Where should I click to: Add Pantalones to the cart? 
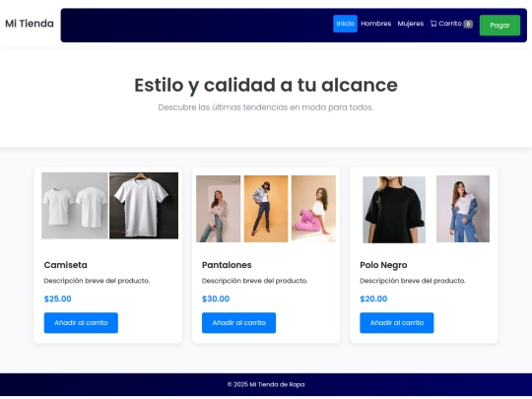point(238,323)
